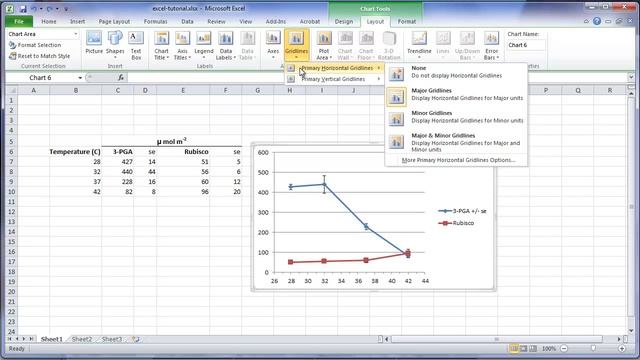This screenshot has height=360, width=640.
Task: Click the Temperature (C) cell
Action: click(76, 152)
